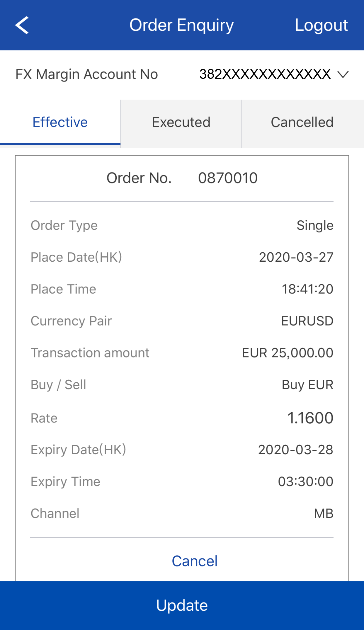
Task: Tap the back arrow icon
Action: click(22, 25)
